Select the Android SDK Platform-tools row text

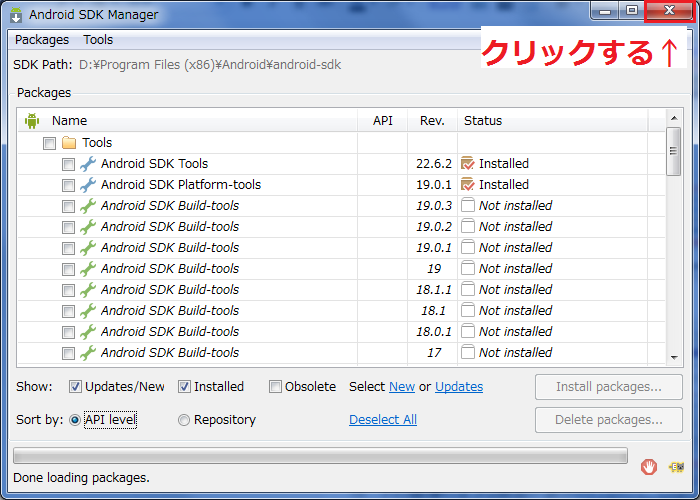pyautogui.click(x=181, y=185)
